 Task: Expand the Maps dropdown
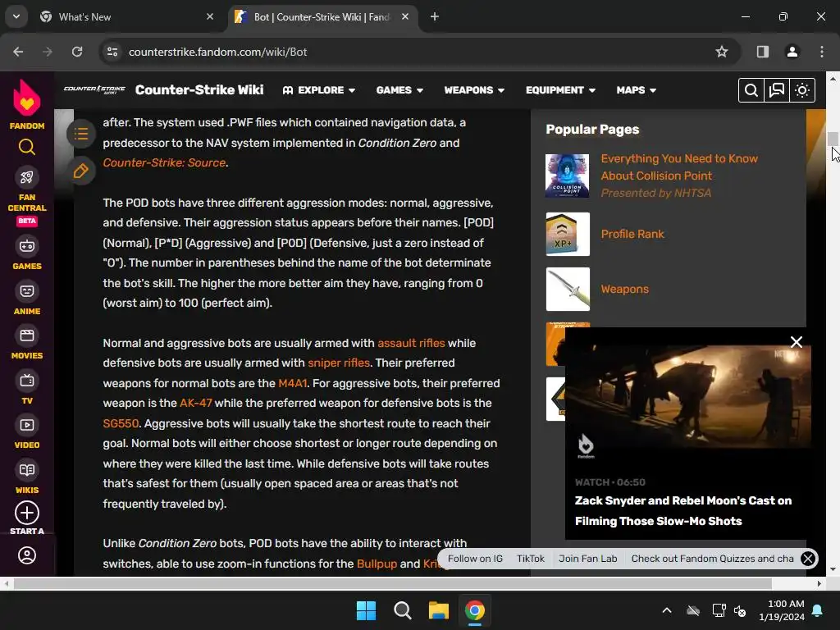tap(636, 90)
